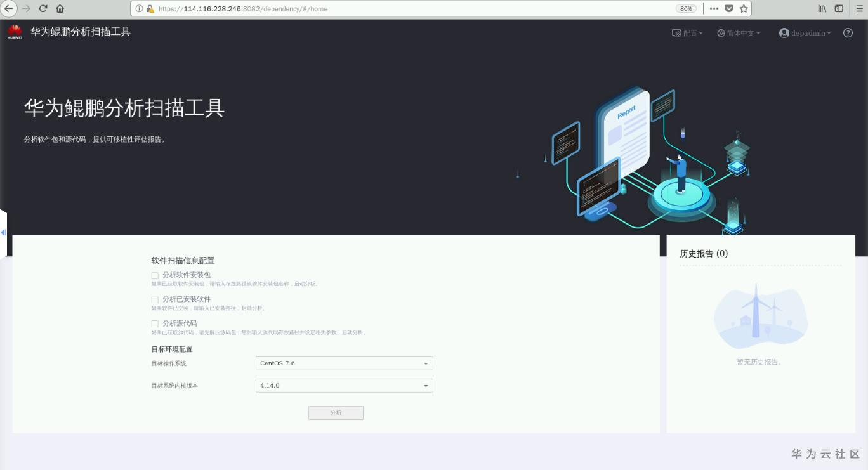Screen dimensions: 868x470
Task: Click the Huawei logo in the header
Action: pos(15,32)
